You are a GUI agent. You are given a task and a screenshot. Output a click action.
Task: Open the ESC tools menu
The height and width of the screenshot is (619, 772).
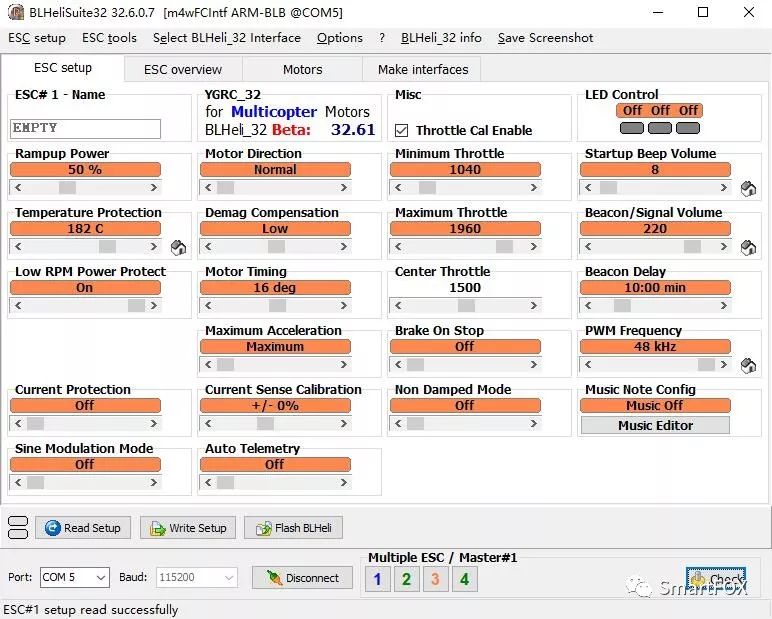pyautogui.click(x=109, y=38)
